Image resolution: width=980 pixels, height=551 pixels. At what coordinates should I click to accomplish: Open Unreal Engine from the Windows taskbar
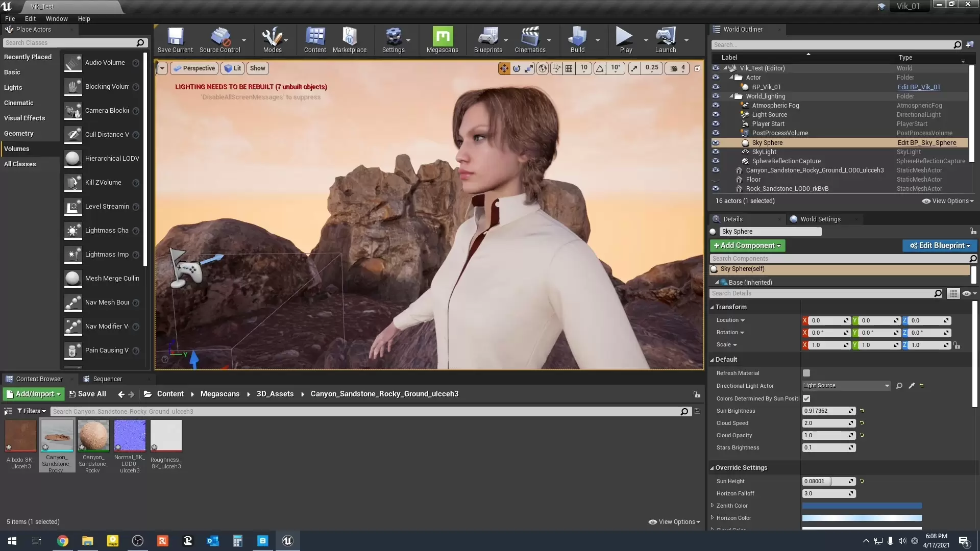[287, 541]
